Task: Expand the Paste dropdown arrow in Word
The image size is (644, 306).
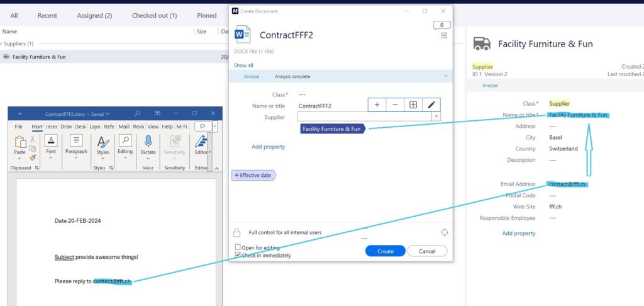Action: [x=19, y=158]
